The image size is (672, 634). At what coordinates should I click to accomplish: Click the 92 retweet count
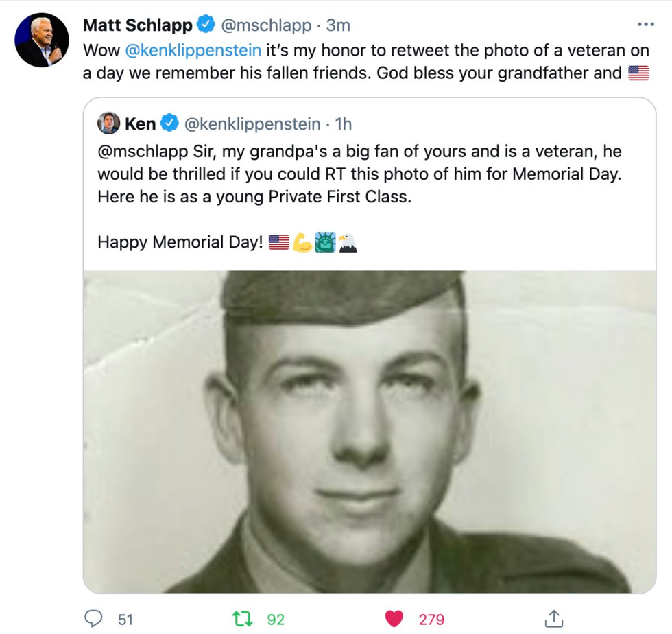pyautogui.click(x=276, y=620)
